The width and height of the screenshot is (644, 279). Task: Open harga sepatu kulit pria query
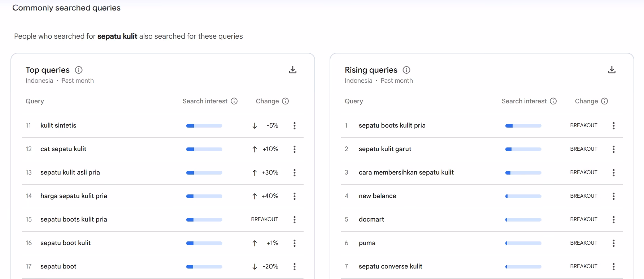coord(74,196)
